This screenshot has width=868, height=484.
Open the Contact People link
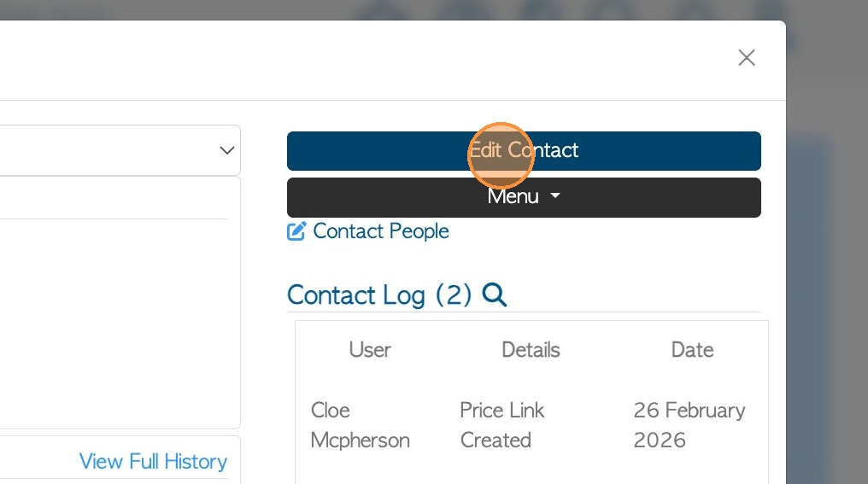381,231
